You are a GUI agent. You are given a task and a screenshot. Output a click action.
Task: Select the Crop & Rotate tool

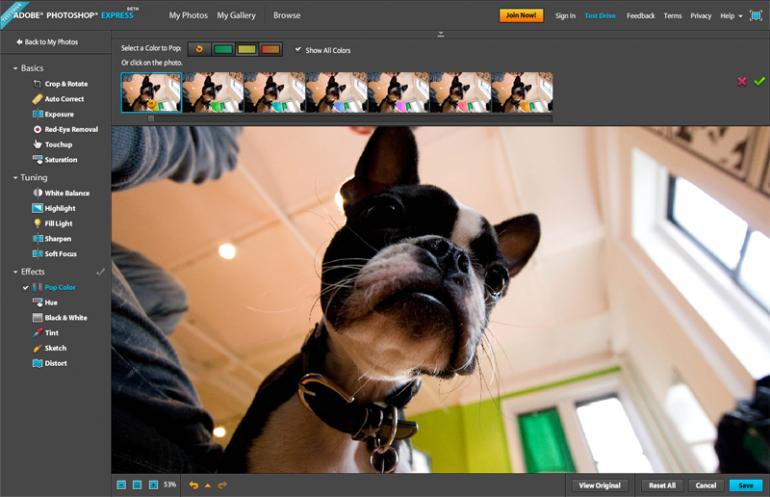pos(65,83)
